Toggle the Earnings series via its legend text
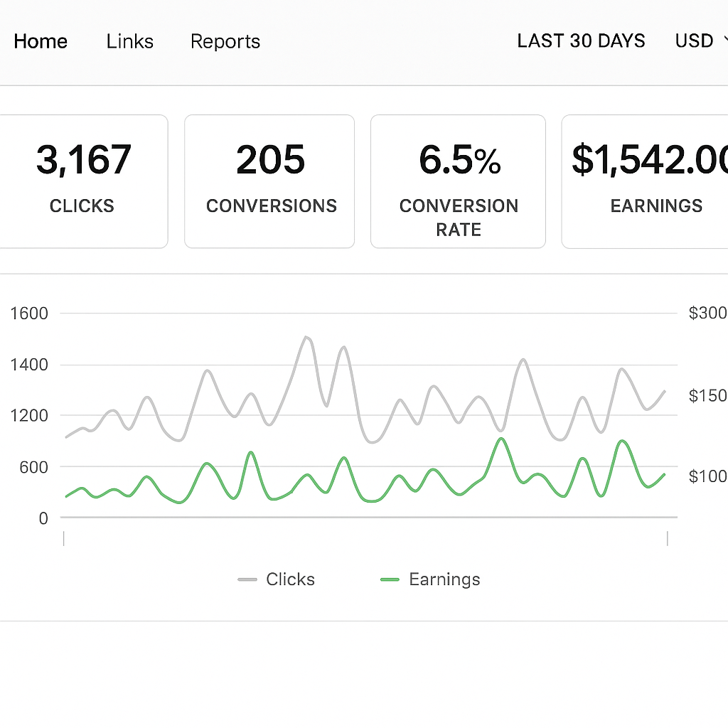The height and width of the screenshot is (728, 728). point(444,579)
